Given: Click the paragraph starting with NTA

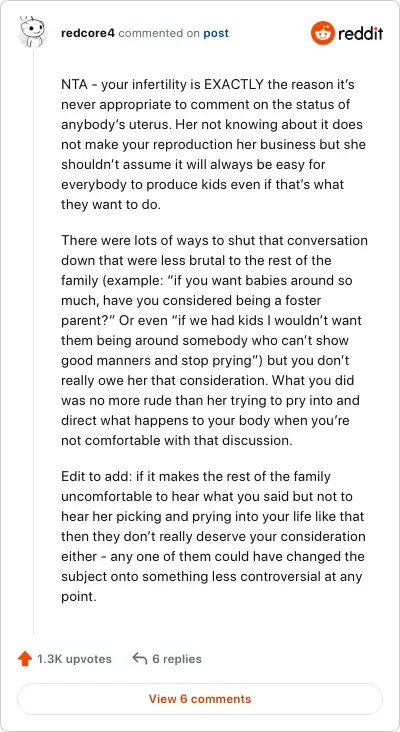Looking at the screenshot, I should [214, 145].
